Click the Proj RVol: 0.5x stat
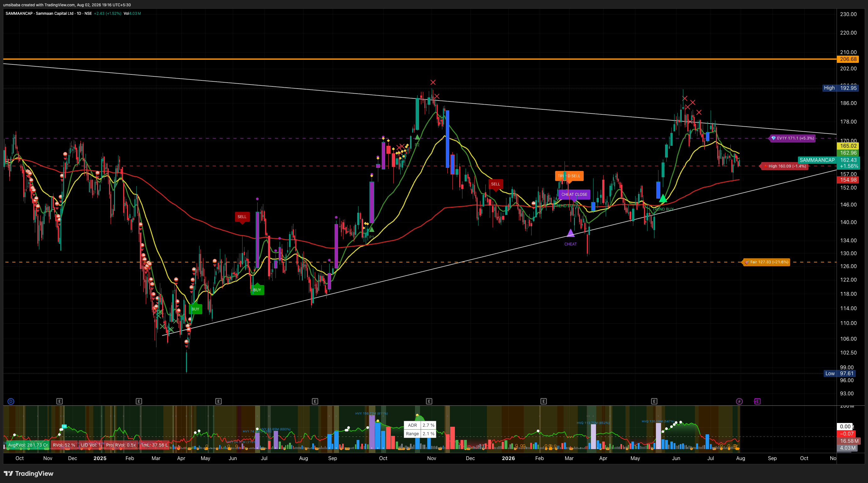 coord(121,445)
